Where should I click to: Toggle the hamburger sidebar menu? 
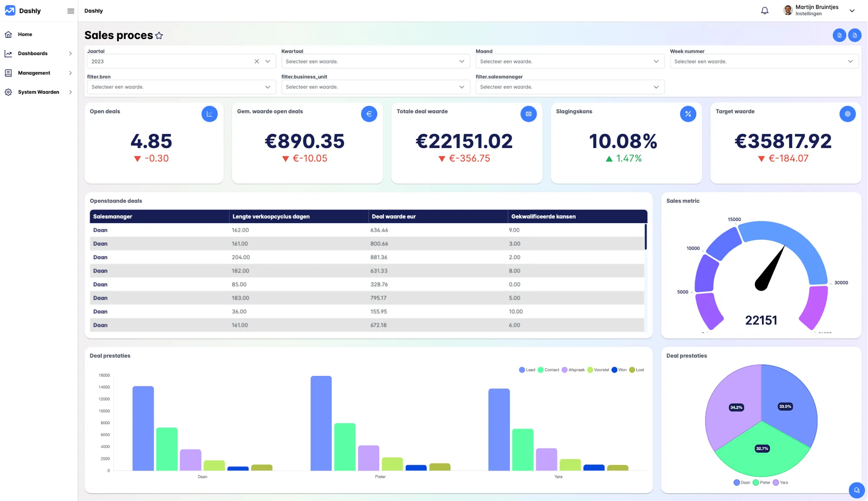tap(71, 11)
